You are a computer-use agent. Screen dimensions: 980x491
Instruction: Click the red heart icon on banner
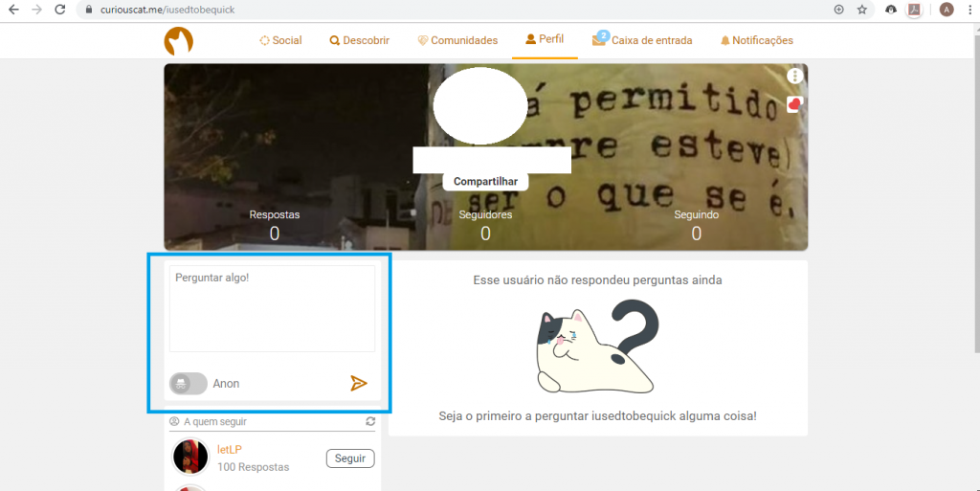794,104
